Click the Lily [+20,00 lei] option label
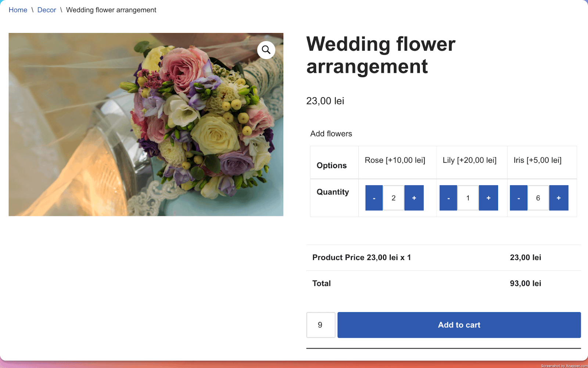 click(x=469, y=160)
